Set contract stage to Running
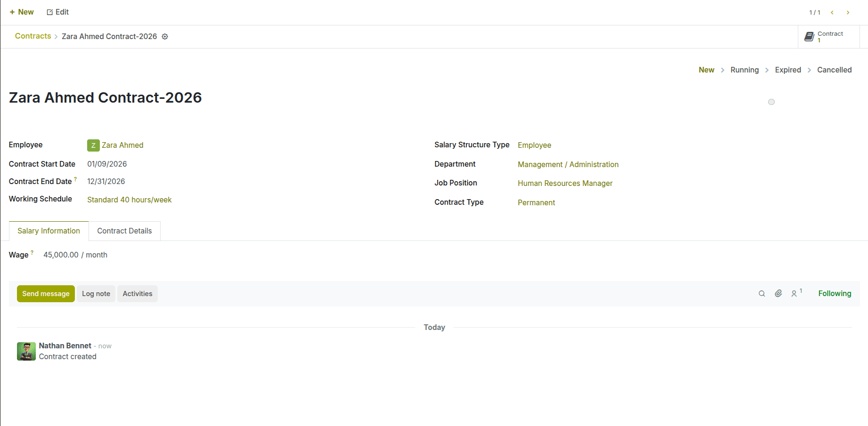 (744, 70)
